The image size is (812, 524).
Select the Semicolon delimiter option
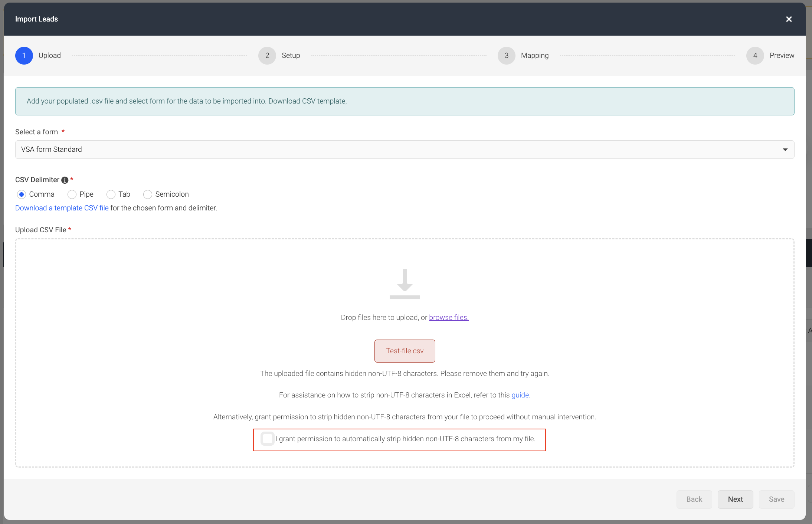tap(148, 194)
